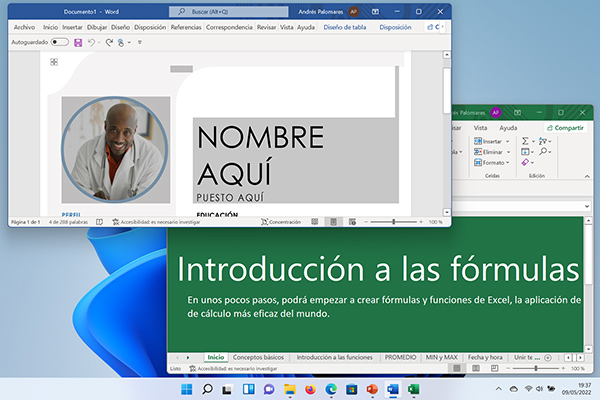Click the Página 1 de 1 status in Word

coord(25,222)
